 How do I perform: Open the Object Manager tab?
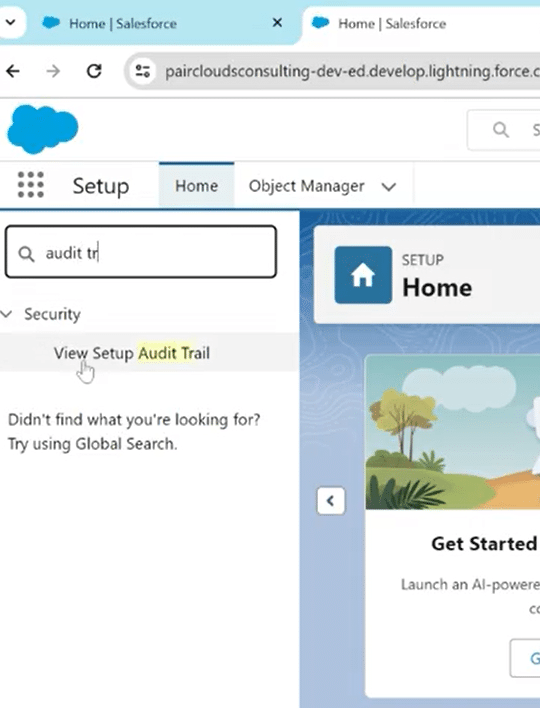coord(307,186)
